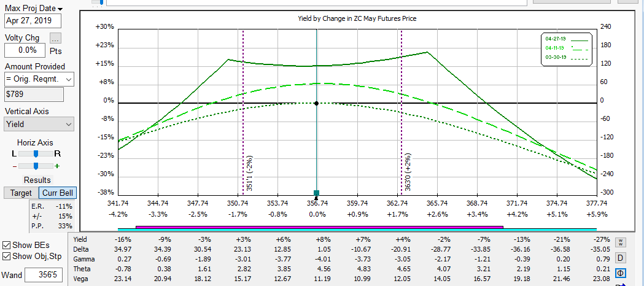Click the 363'0 (+2%) marker label

coord(408,172)
